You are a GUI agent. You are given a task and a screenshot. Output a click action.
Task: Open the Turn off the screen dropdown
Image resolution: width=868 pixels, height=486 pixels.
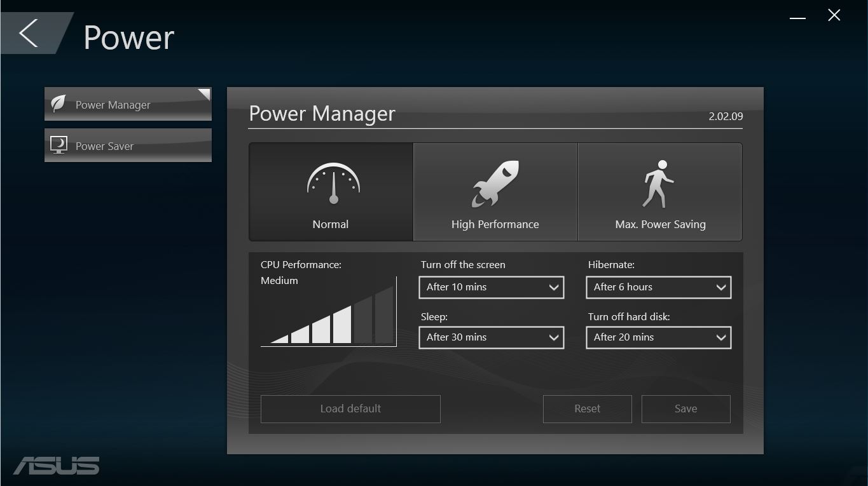click(x=491, y=287)
